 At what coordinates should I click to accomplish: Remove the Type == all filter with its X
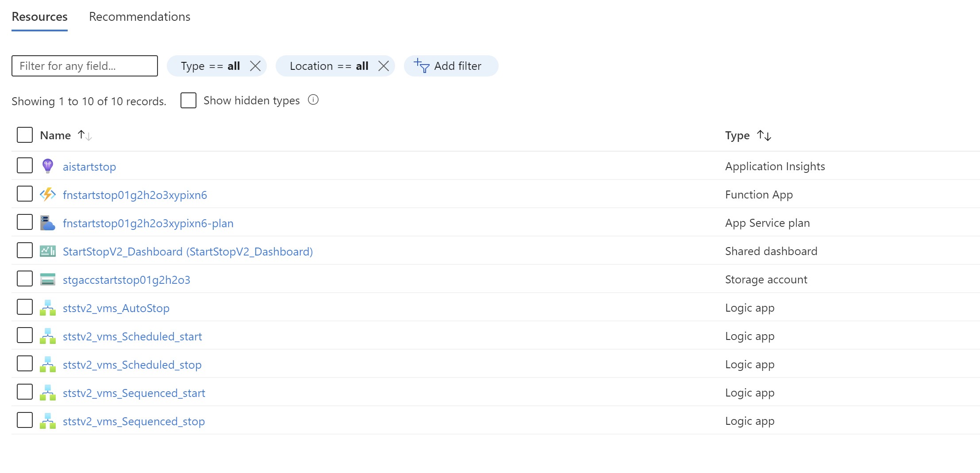255,66
